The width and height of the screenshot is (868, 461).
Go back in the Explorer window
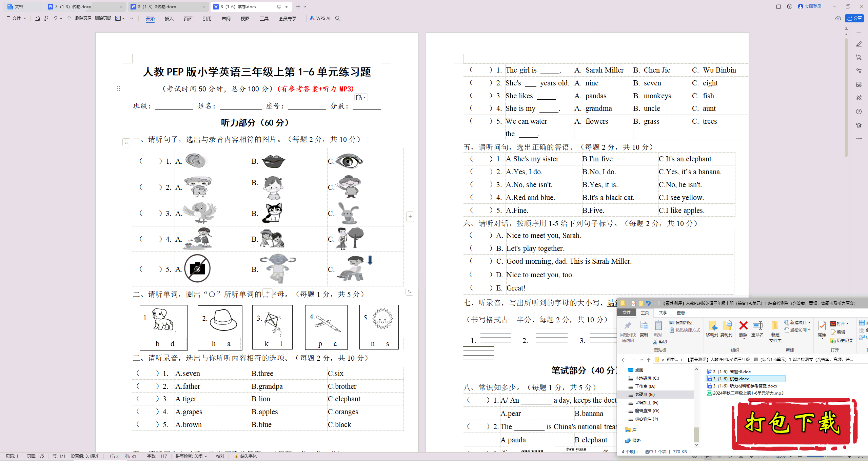coord(623,360)
